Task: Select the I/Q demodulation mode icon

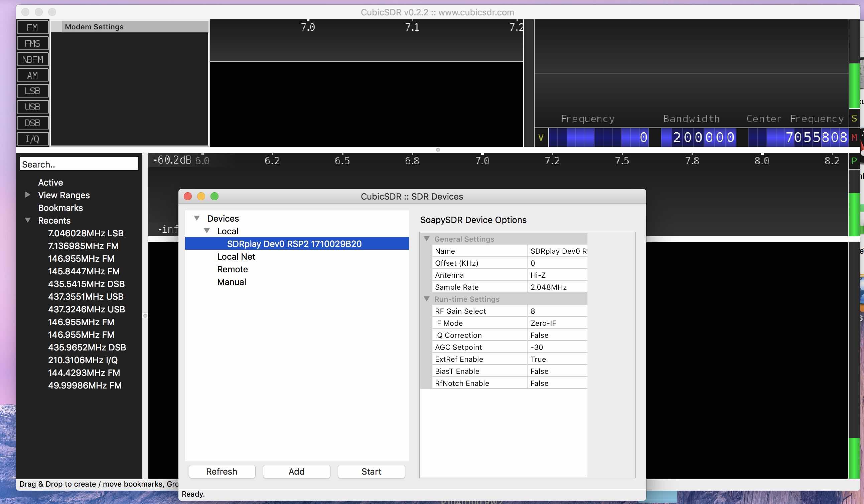Action: pos(33,139)
